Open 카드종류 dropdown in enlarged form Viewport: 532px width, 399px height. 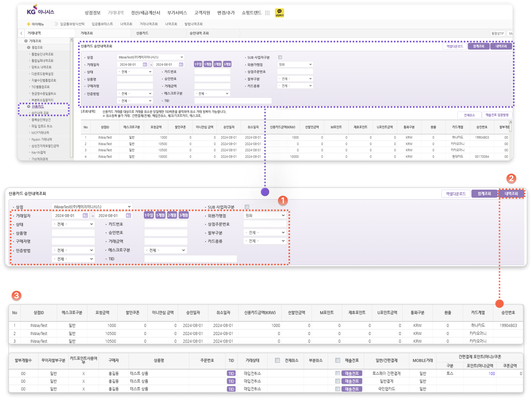click(x=265, y=241)
